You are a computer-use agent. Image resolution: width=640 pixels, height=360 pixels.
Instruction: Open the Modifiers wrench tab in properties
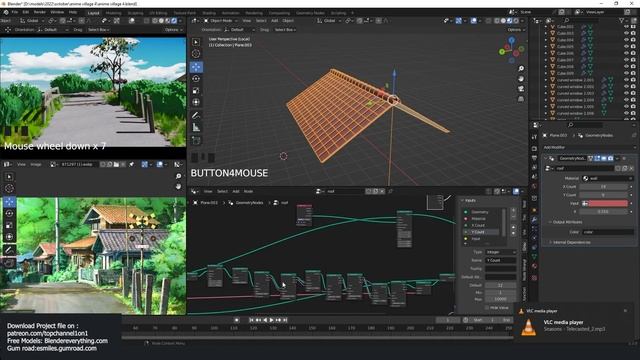click(534, 220)
